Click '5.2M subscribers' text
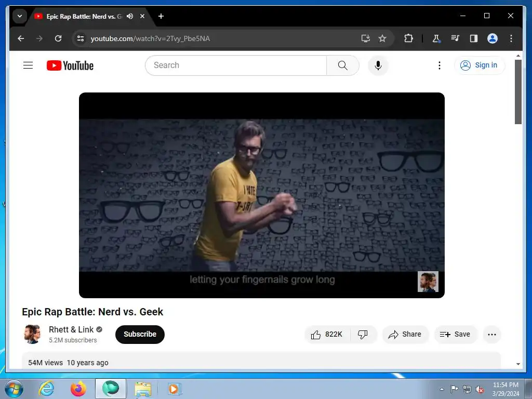Image resolution: width=532 pixels, height=399 pixels. (x=73, y=340)
